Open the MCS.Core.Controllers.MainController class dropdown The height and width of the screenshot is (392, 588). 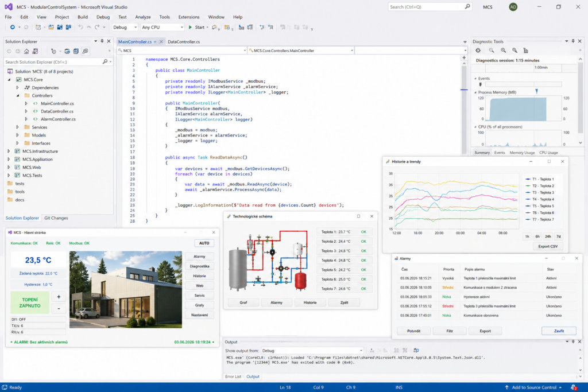[x=301, y=51]
